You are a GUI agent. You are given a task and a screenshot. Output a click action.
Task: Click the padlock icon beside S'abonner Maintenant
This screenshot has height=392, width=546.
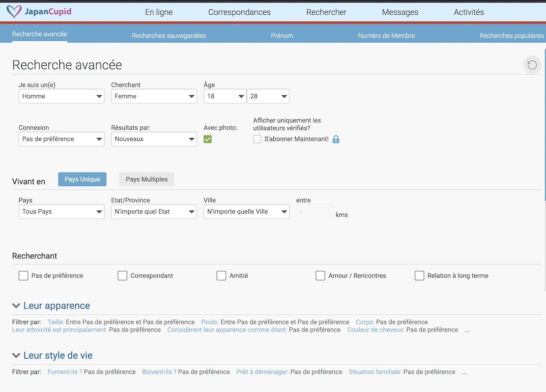click(x=336, y=139)
